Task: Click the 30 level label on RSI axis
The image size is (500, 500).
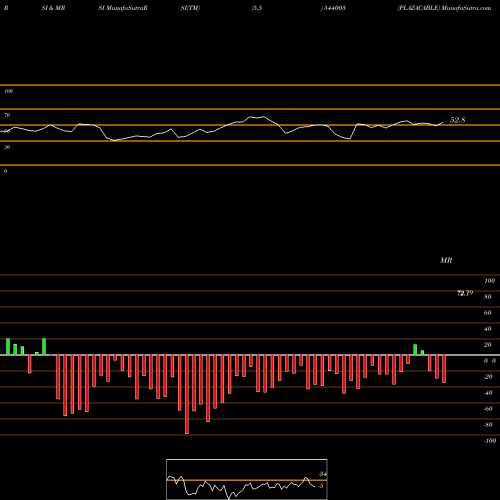Action: (x=7, y=147)
